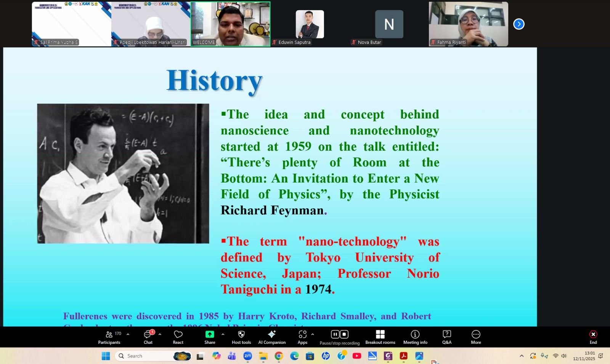Show next participant videos with arrow
610x364 pixels.
(518, 24)
